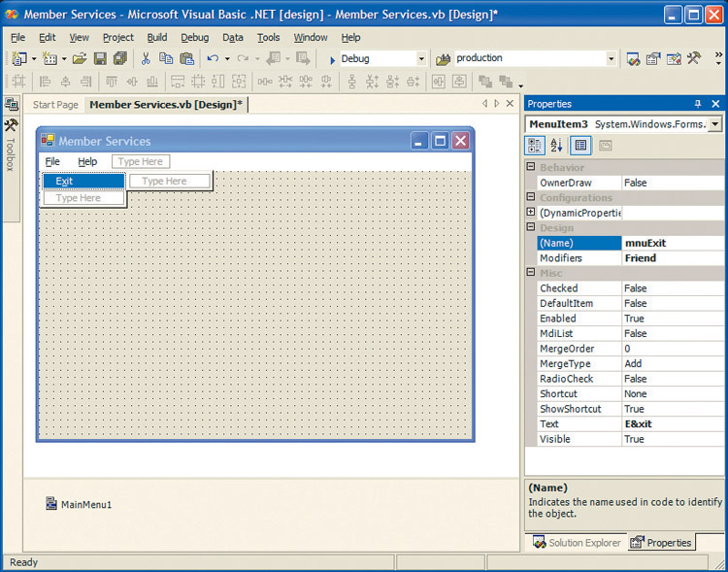Click the Add New Item toolbar icon
The height and width of the screenshot is (572, 728).
pyautogui.click(x=50, y=58)
